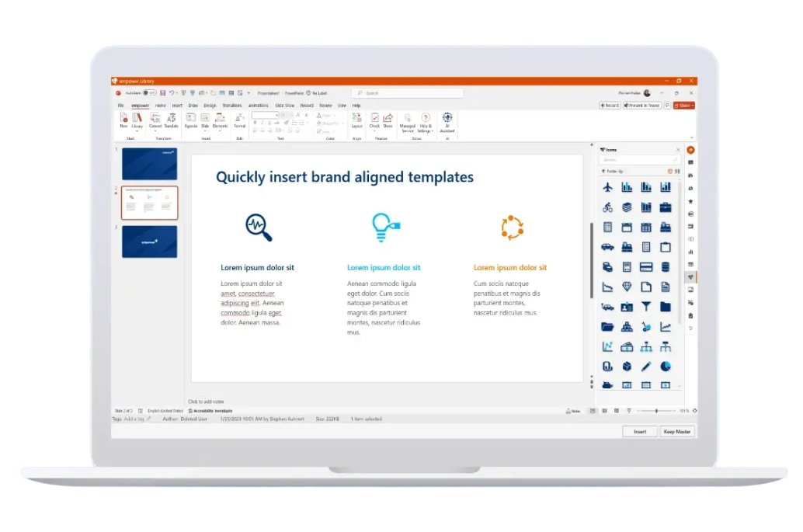
Task: Expand the quick access toolbar customize arrow
Action: (249, 93)
